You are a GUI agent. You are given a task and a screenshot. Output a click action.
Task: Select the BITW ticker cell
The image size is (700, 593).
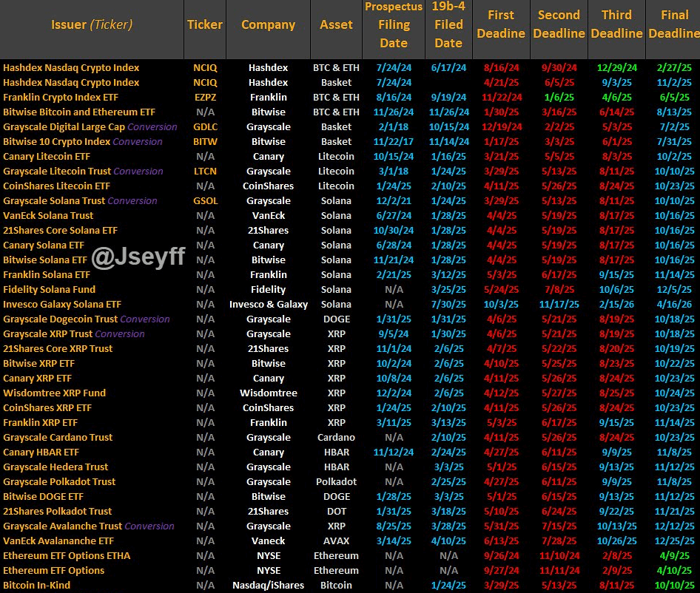pos(206,141)
